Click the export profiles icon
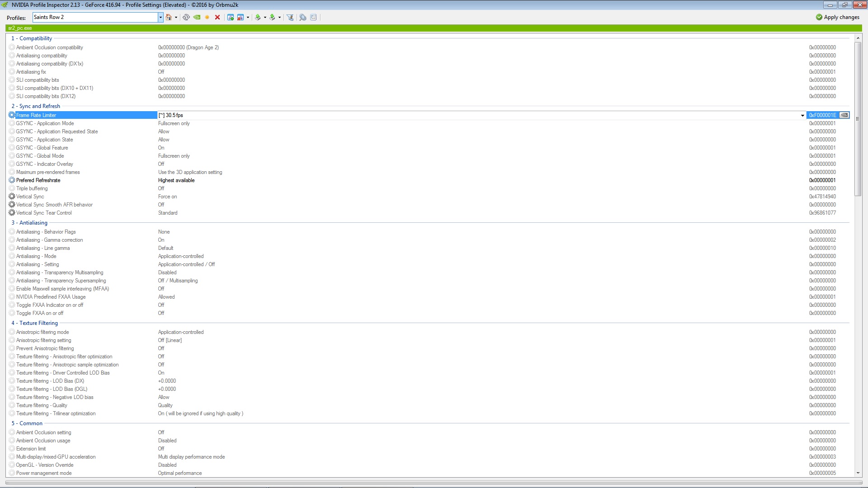The width and height of the screenshot is (868, 488). click(258, 17)
